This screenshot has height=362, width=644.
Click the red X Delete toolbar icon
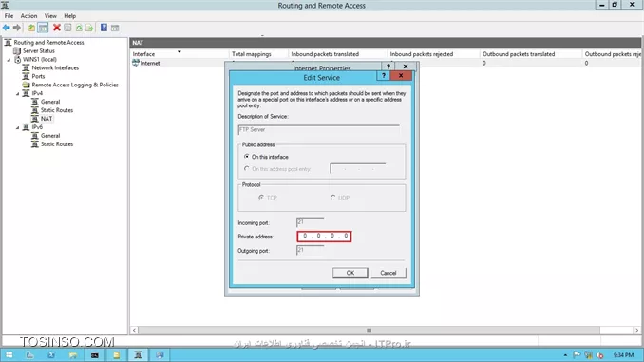point(57,28)
